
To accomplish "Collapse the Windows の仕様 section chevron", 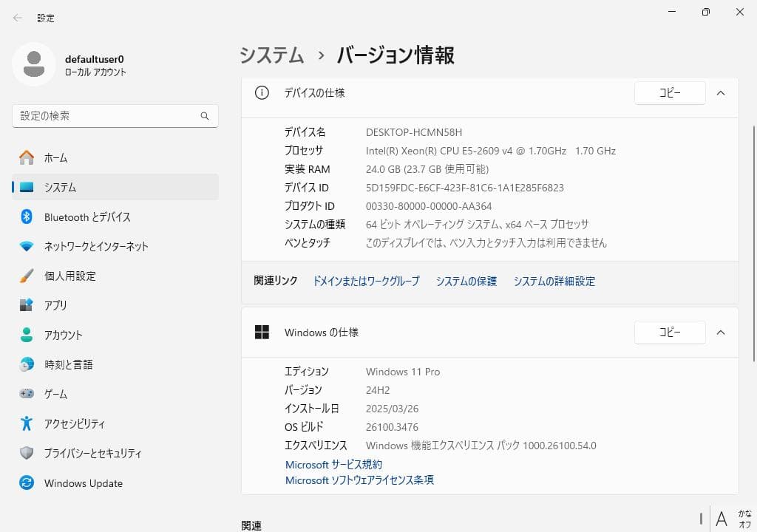I will coord(721,332).
